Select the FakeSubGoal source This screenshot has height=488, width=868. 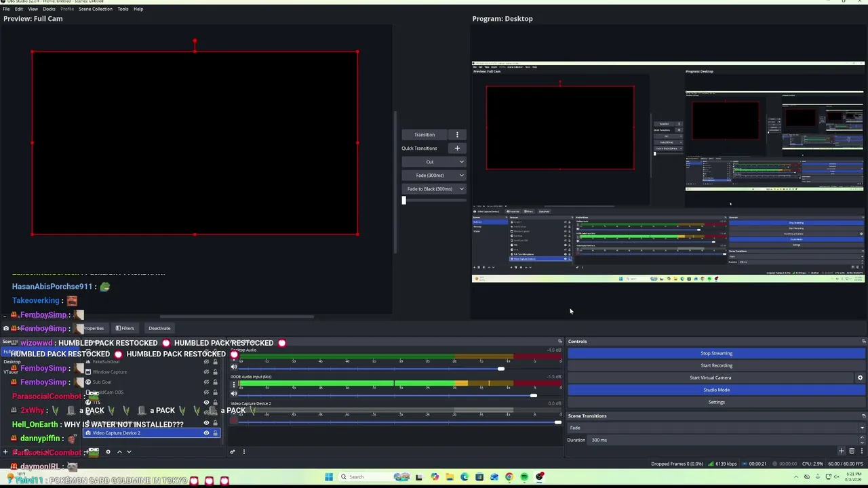[x=105, y=361]
